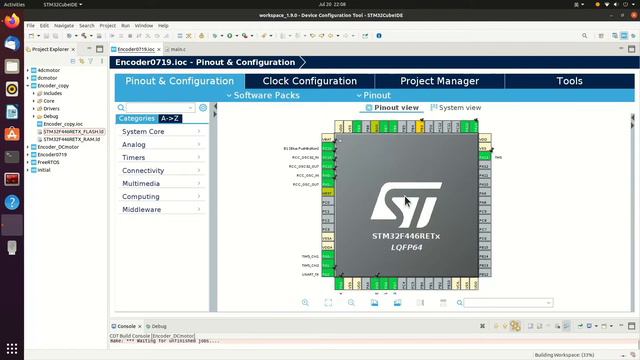The width and height of the screenshot is (640, 360).
Task: Open Pinout & Configuration tab
Action: point(180,81)
